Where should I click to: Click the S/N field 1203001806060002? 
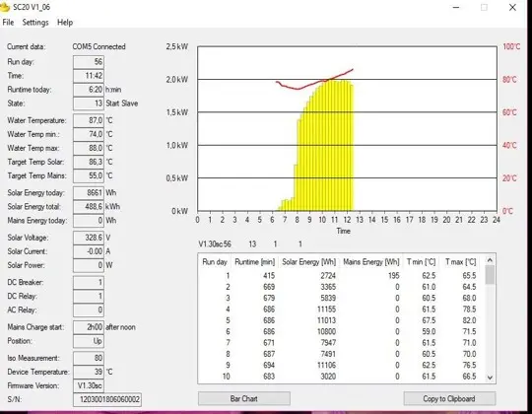point(107,399)
